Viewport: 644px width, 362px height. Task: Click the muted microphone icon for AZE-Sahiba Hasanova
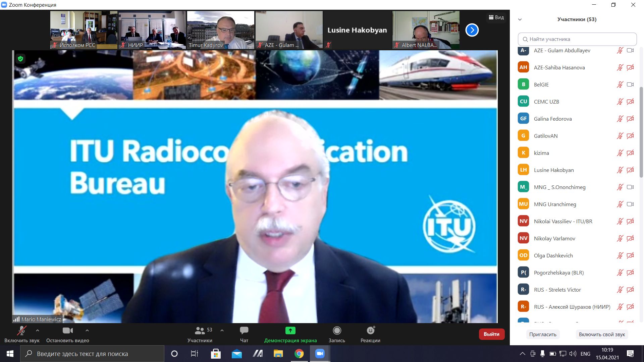point(620,67)
